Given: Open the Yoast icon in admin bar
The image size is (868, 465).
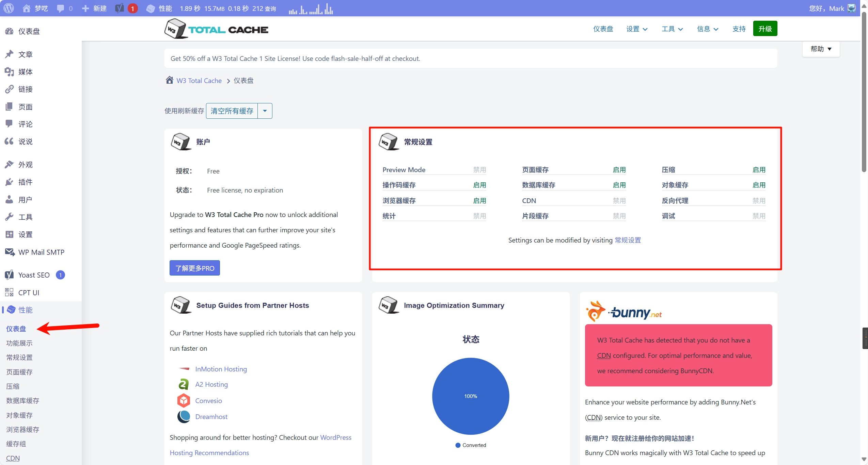Looking at the screenshot, I should [120, 8].
